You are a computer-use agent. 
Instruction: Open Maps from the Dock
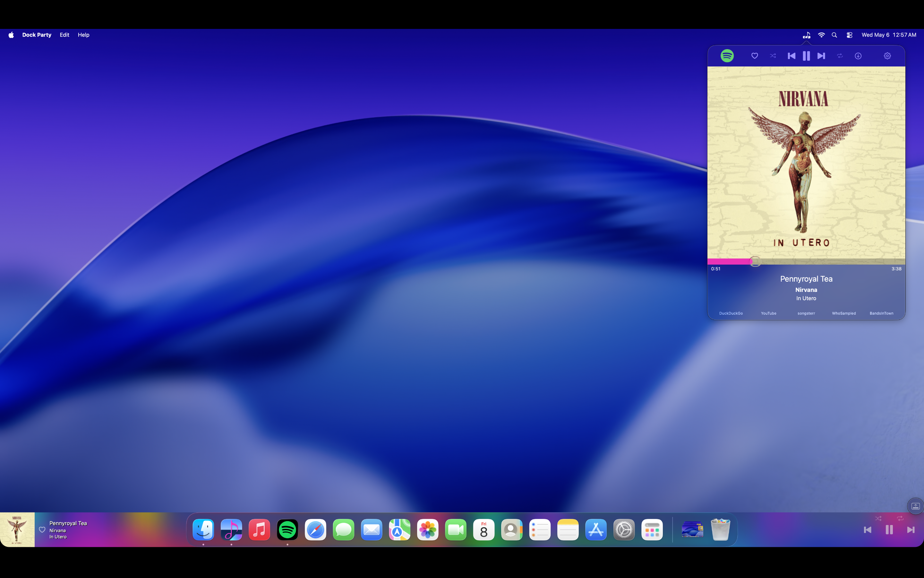pyautogui.click(x=400, y=530)
